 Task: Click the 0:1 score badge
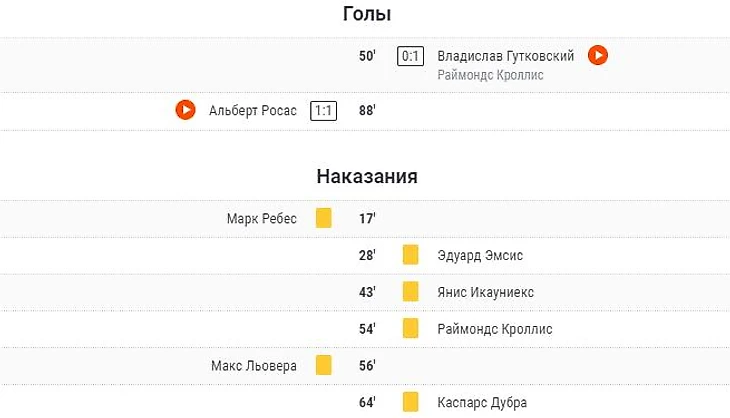coord(410,56)
